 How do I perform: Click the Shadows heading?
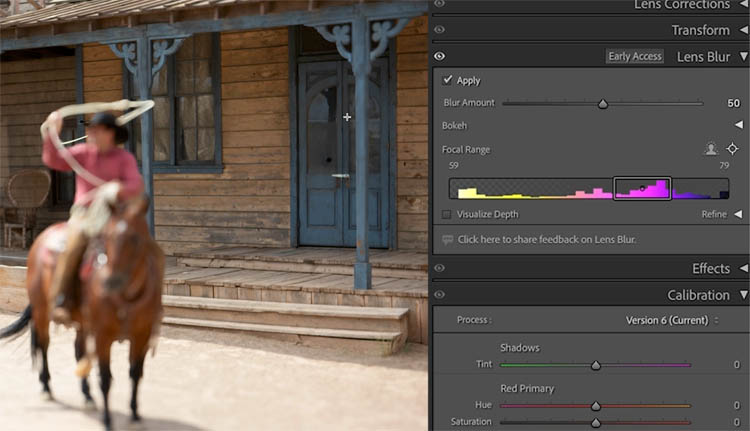520,348
